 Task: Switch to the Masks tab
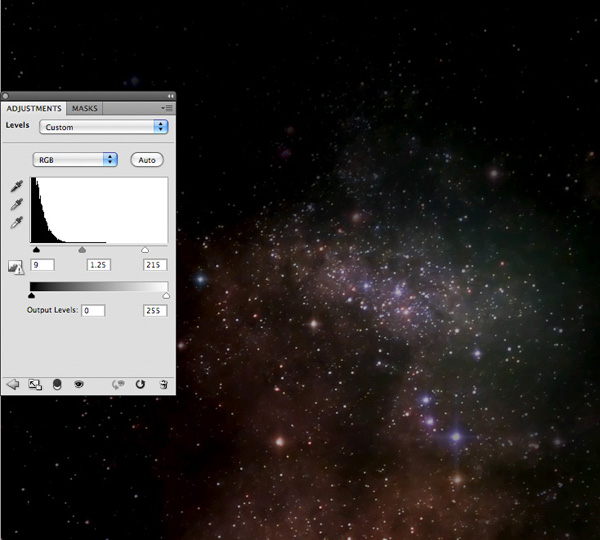click(85, 108)
